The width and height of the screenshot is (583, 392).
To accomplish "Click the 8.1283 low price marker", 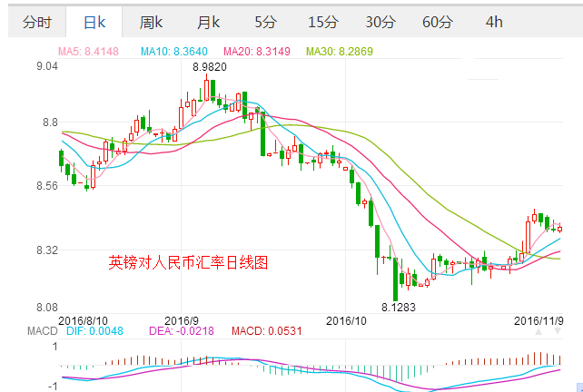I will [398, 308].
